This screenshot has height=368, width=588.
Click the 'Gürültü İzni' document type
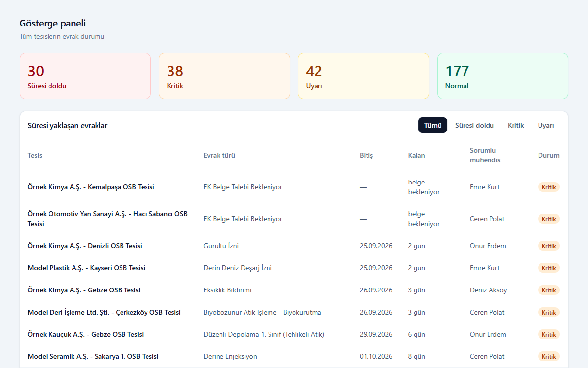coord(221,246)
